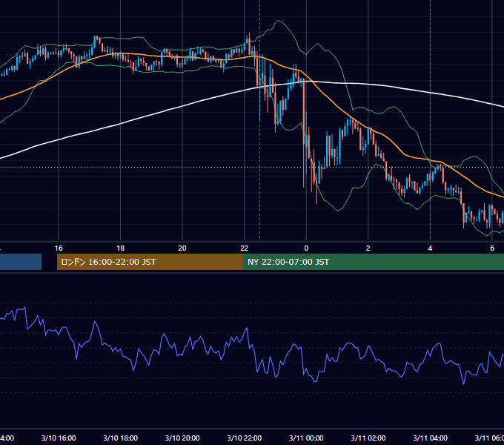Screen dimensions: 504x445
Task: Click the blue session bar left of ロンドン
Action: [21, 262]
